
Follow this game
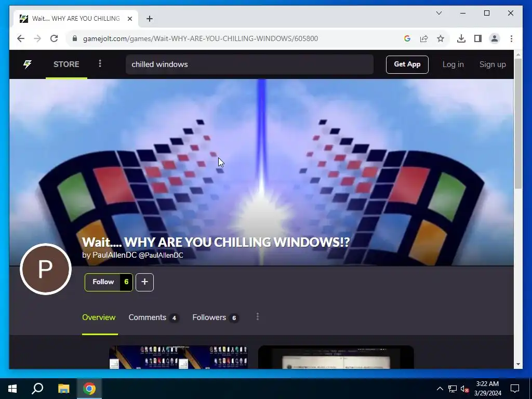pos(103,282)
